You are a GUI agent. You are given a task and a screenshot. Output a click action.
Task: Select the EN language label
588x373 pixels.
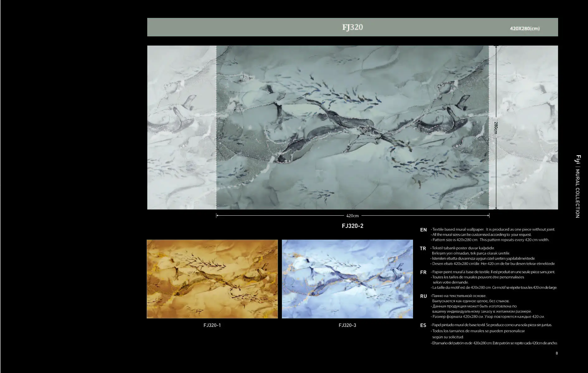click(x=423, y=230)
